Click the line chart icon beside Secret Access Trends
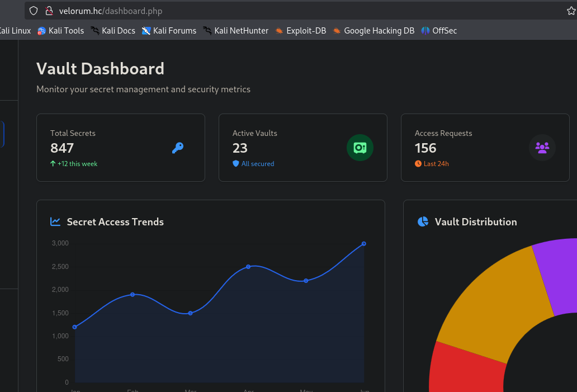This screenshot has height=392, width=577. (55, 221)
